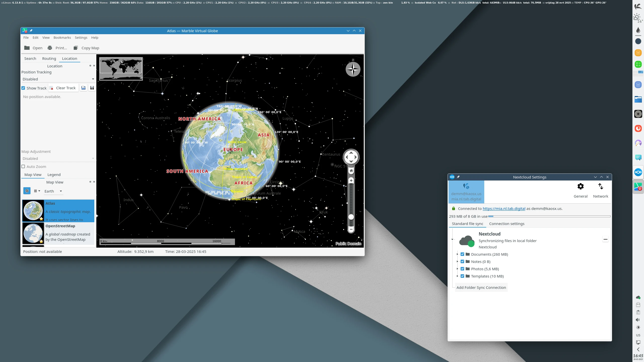Viewport: 644px width, 362px height.
Task: Open the Earth celestial body dropdown
Action: pos(53,191)
